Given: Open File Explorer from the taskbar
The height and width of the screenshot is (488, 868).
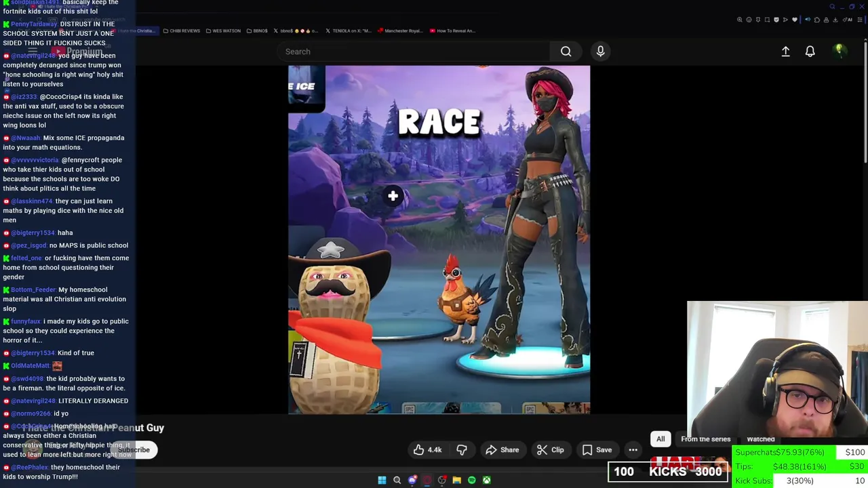Looking at the screenshot, I should click(456, 480).
